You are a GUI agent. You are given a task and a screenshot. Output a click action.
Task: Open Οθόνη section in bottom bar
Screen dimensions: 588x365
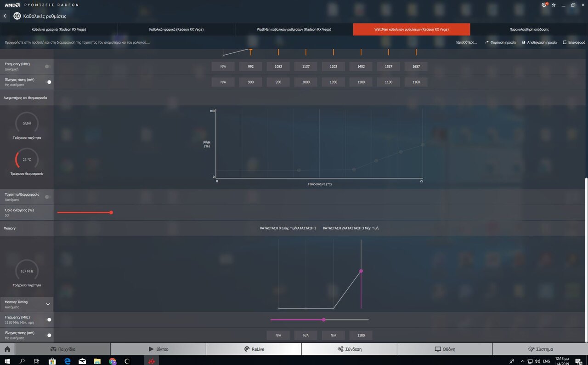pyautogui.click(x=445, y=349)
